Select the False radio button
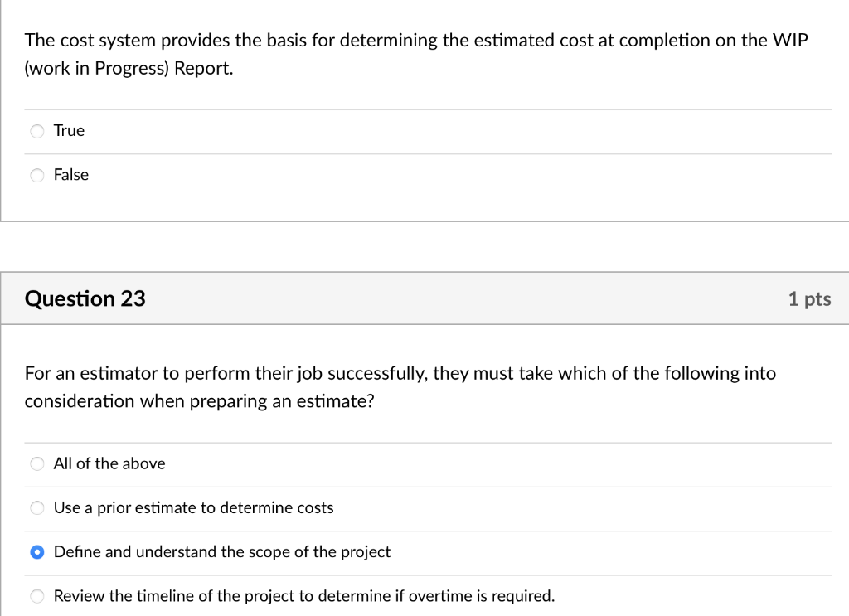Viewport: 849px width, 616px height. [36, 175]
